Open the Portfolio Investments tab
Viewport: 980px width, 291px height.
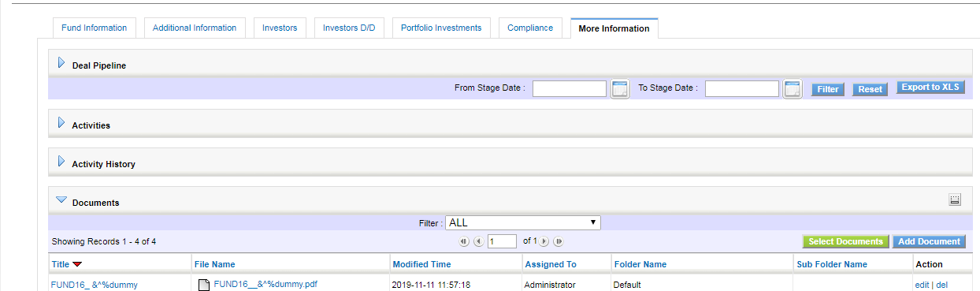pyautogui.click(x=441, y=28)
